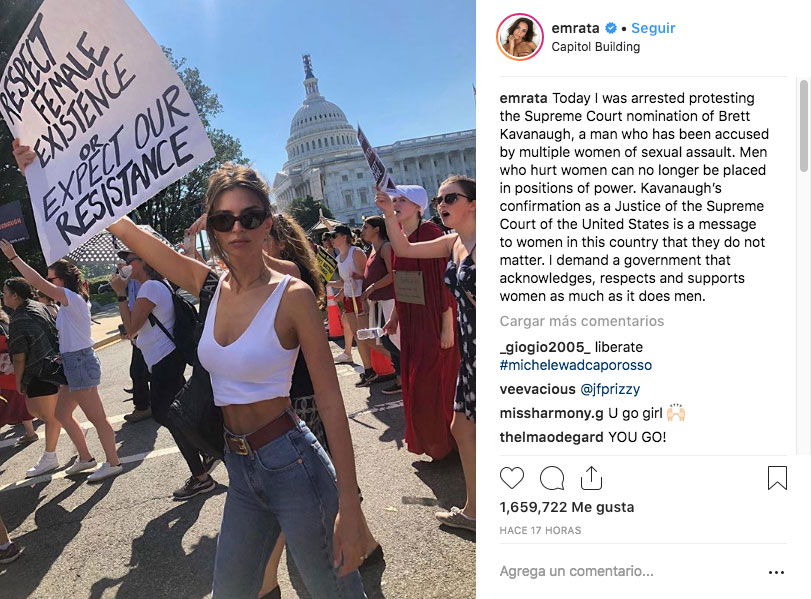This screenshot has height=599, width=811.
Task: Open more options three-dot menu
Action: pos(776,572)
